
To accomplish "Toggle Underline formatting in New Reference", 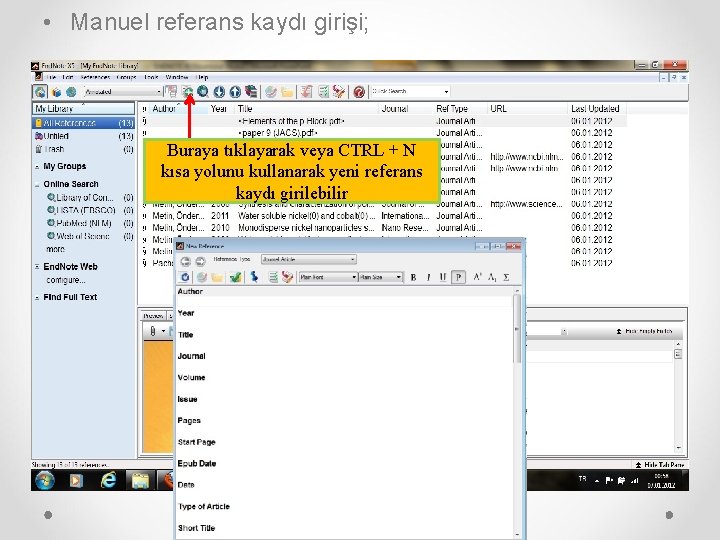I will [x=443, y=277].
